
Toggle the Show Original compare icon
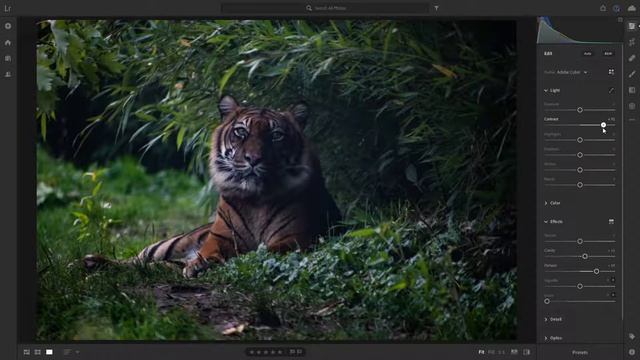pyautogui.click(x=514, y=352)
